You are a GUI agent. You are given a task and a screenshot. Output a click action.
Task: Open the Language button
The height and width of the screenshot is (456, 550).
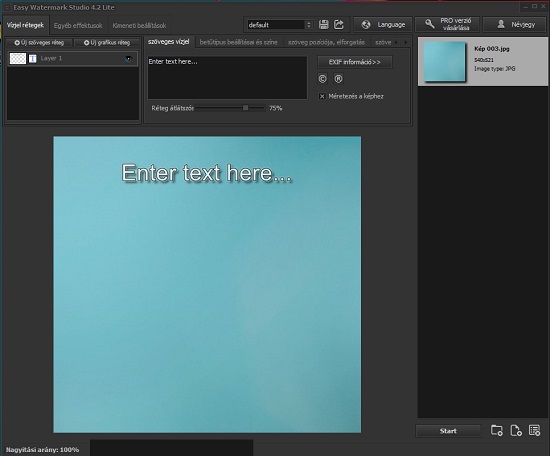(x=383, y=25)
